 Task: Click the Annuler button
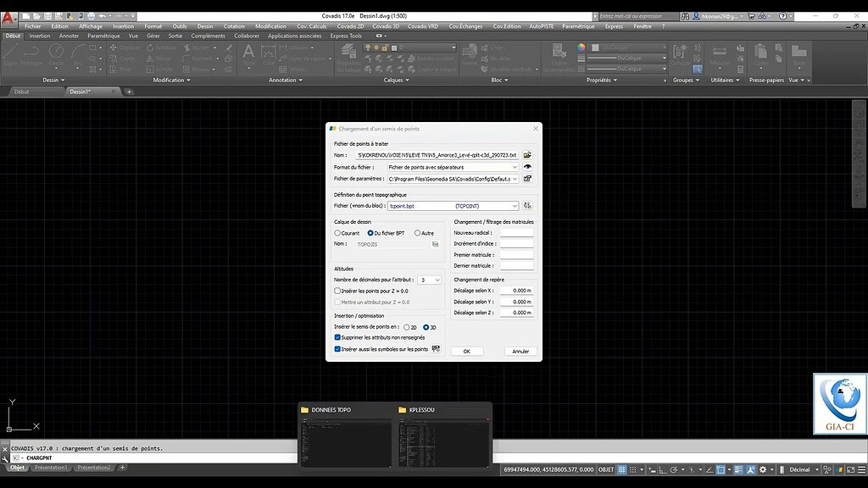tap(520, 352)
